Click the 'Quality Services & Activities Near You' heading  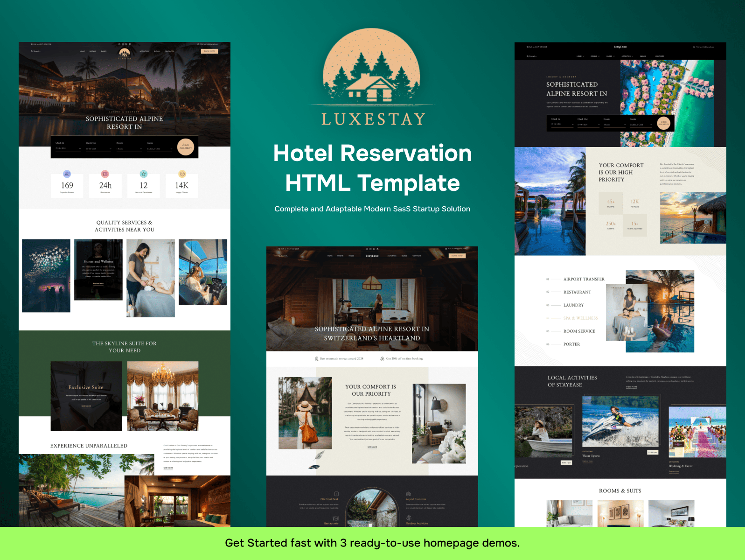coord(125,226)
